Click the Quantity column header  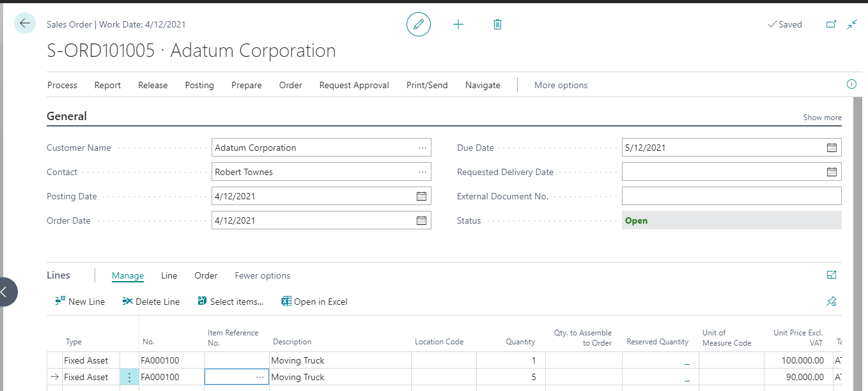[x=520, y=342]
